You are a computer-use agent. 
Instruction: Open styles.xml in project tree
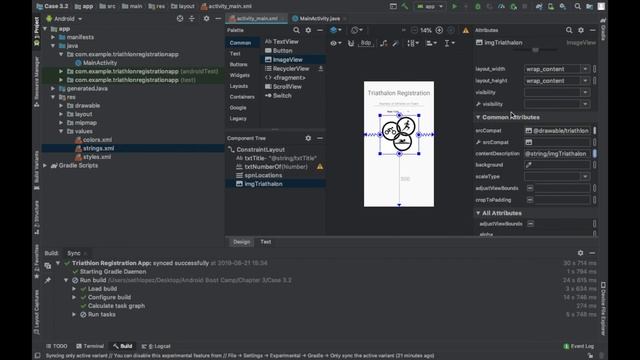(97, 157)
